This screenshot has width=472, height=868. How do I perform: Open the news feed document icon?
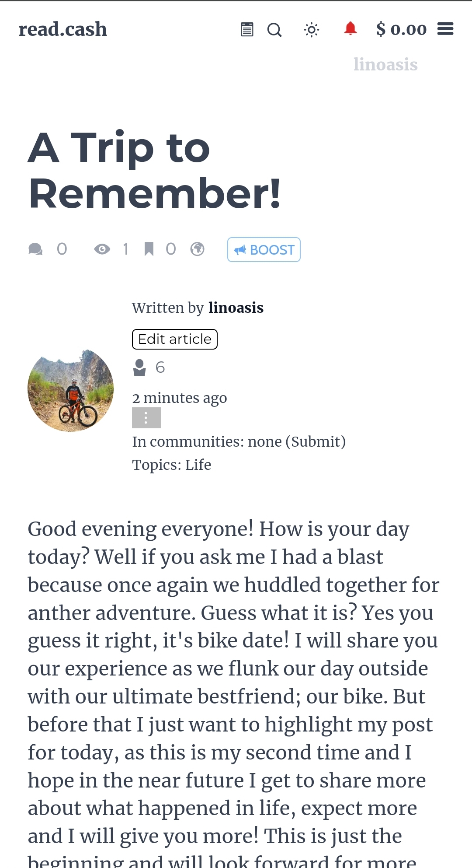tap(247, 30)
